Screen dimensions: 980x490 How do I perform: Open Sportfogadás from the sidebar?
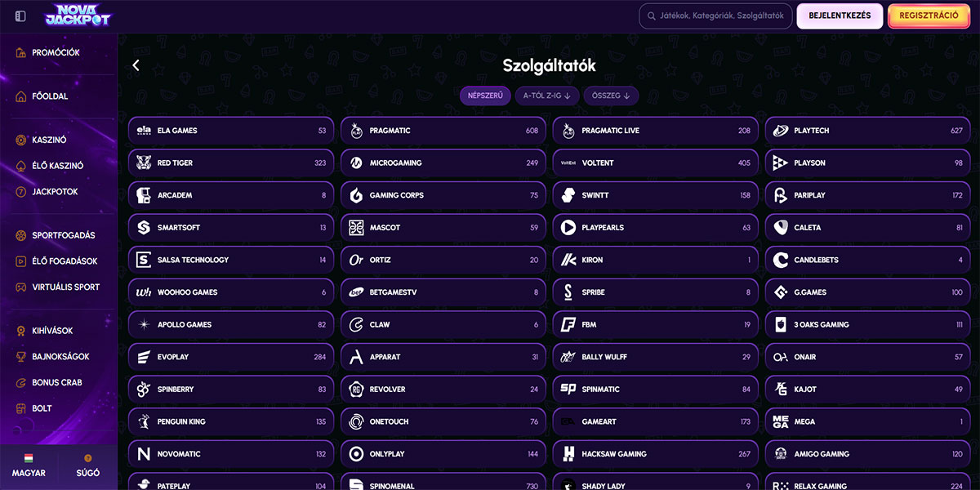(63, 235)
